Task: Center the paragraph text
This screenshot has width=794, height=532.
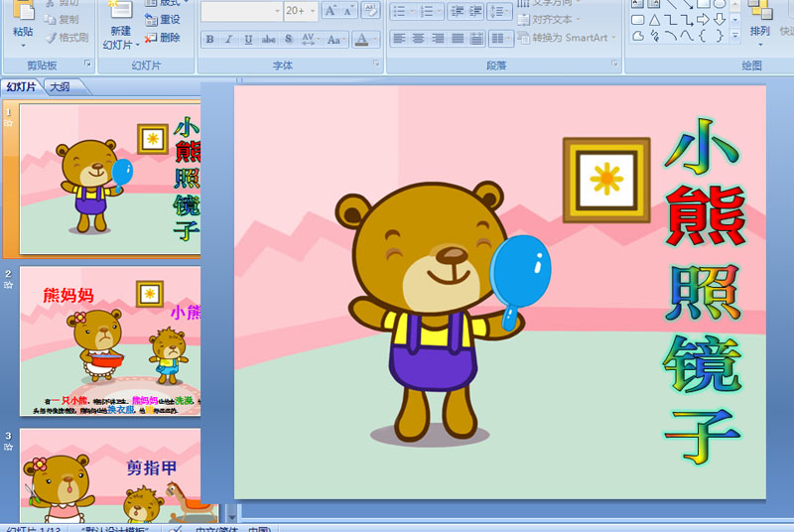Action: coord(418,38)
